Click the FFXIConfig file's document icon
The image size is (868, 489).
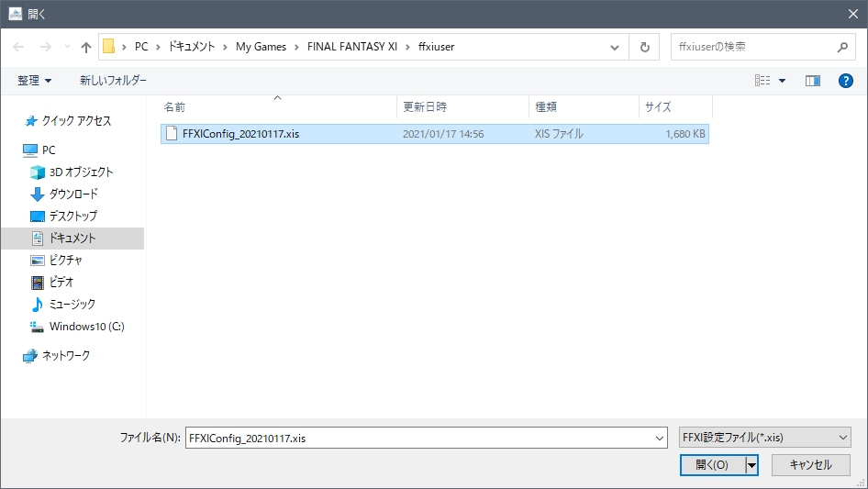(x=172, y=133)
